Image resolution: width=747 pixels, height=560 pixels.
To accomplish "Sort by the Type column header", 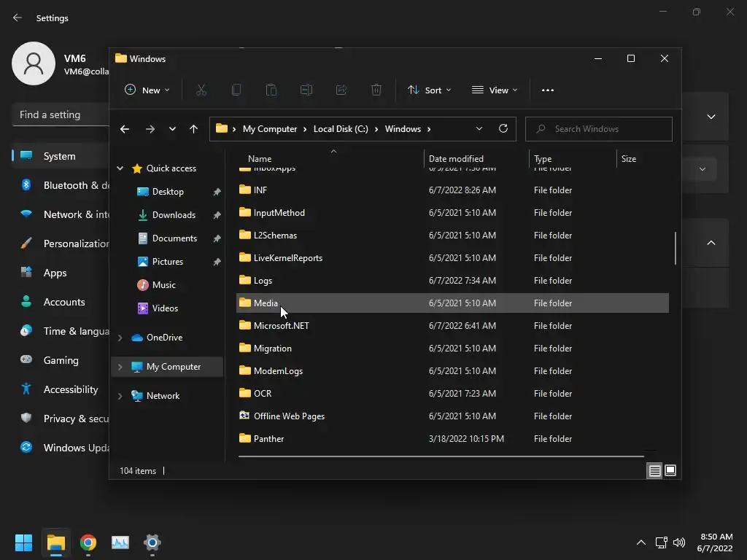I will point(543,158).
